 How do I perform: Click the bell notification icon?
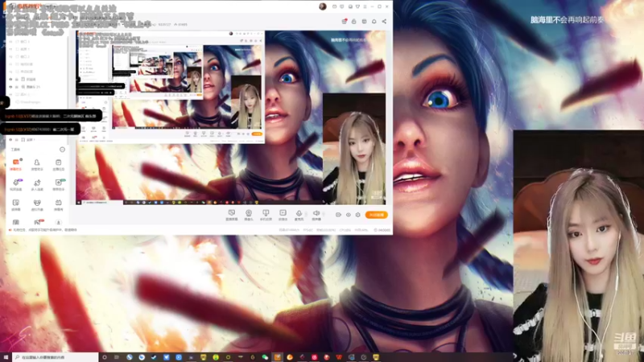(x=374, y=22)
